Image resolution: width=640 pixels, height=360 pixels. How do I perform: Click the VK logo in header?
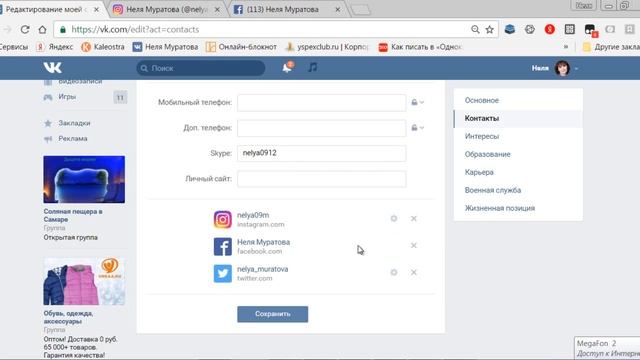click(x=53, y=67)
